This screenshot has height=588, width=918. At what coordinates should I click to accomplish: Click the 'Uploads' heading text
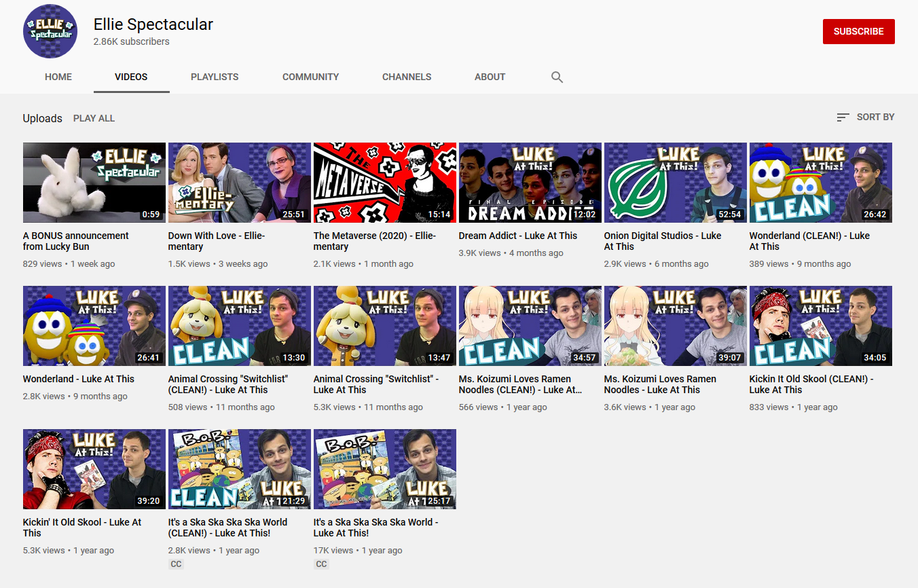(43, 118)
